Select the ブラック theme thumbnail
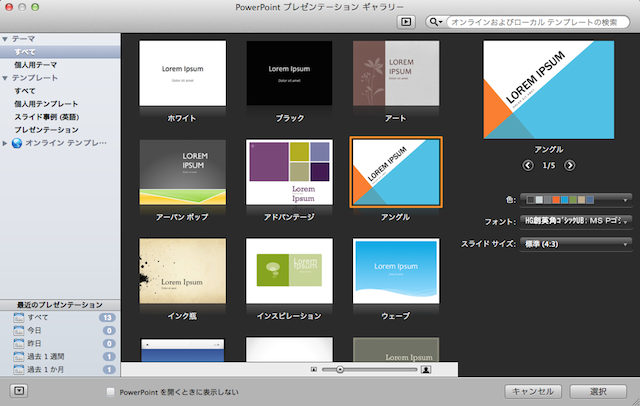This screenshot has width=640, height=406. pos(289,73)
